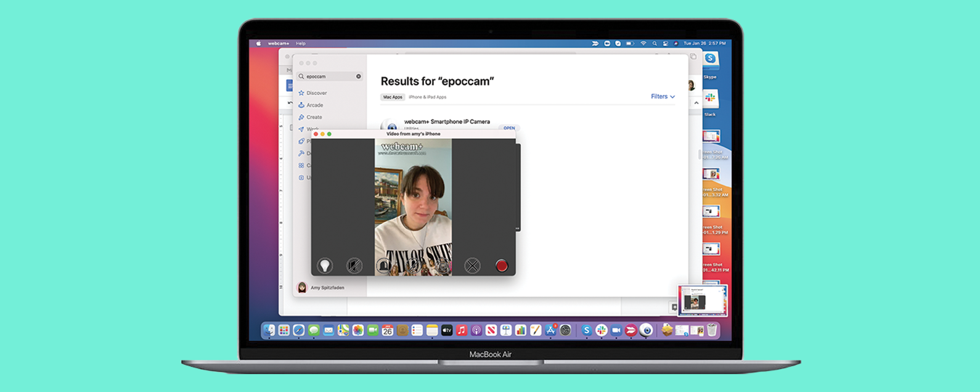Screen dimensions: 980x392
Task: Click the screenshot preview thumbnail in corner
Action: pyautogui.click(x=703, y=300)
